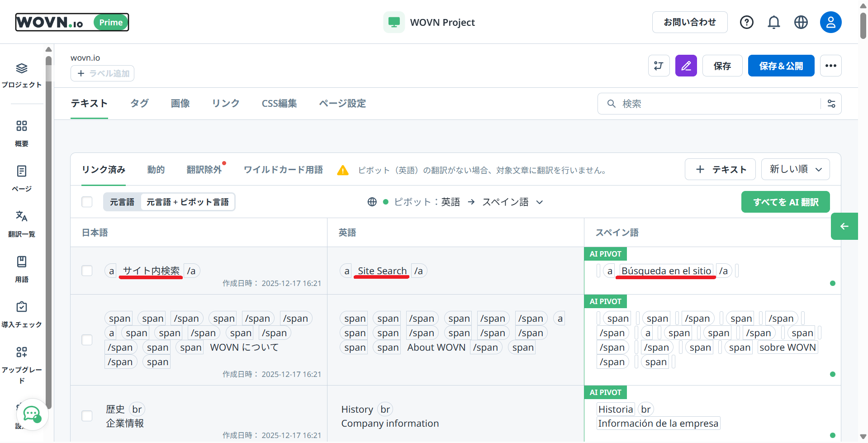Open the three-dot more options menu
The height and width of the screenshot is (443, 868).
tap(830, 66)
